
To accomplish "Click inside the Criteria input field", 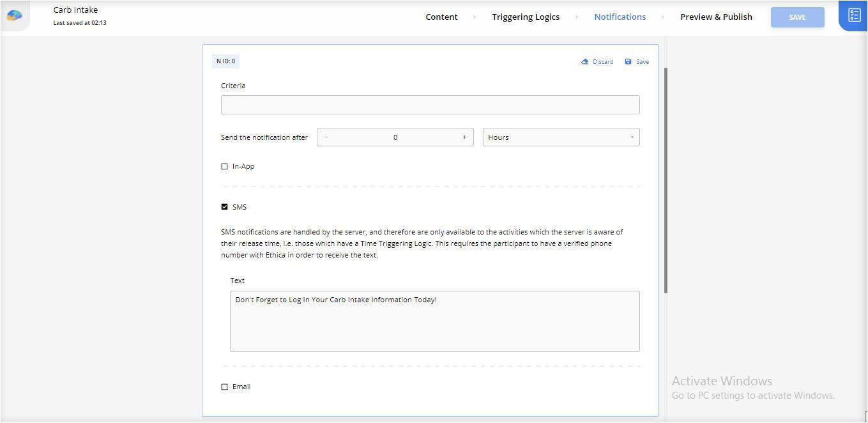I will [x=430, y=105].
